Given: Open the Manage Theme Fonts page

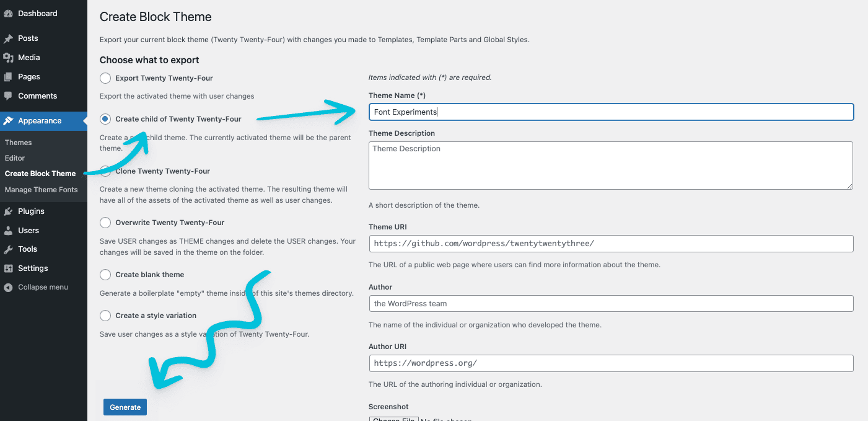Looking at the screenshot, I should tap(40, 189).
